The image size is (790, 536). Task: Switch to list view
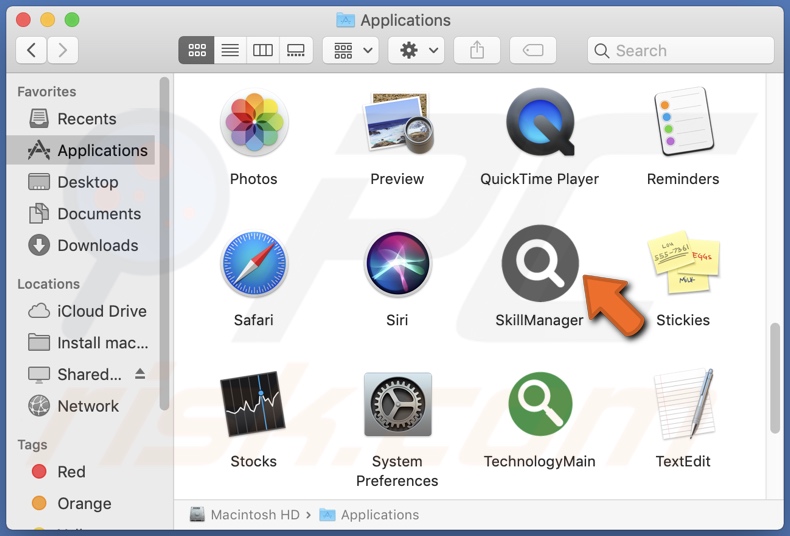(x=230, y=50)
